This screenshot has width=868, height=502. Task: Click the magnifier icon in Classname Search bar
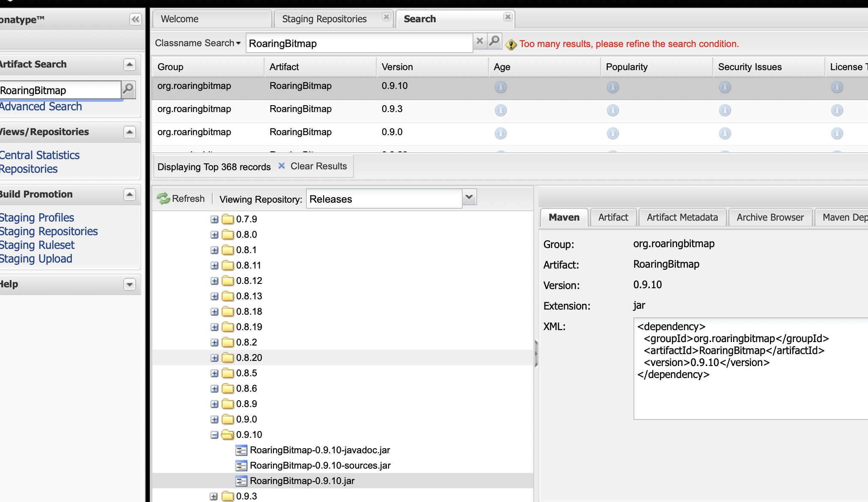tap(494, 41)
